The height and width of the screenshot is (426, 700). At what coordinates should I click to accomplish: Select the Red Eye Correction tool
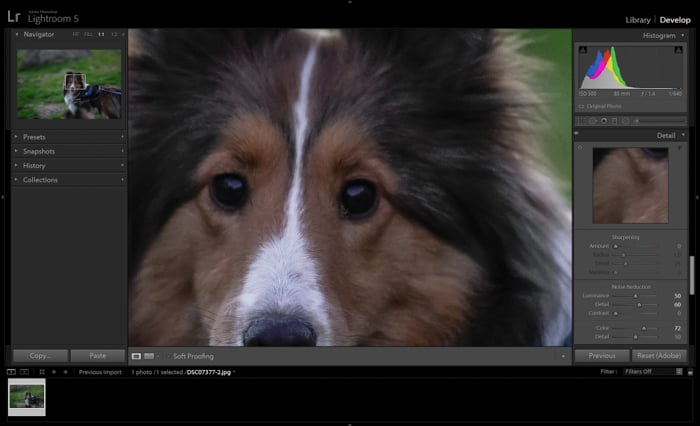[x=604, y=121]
